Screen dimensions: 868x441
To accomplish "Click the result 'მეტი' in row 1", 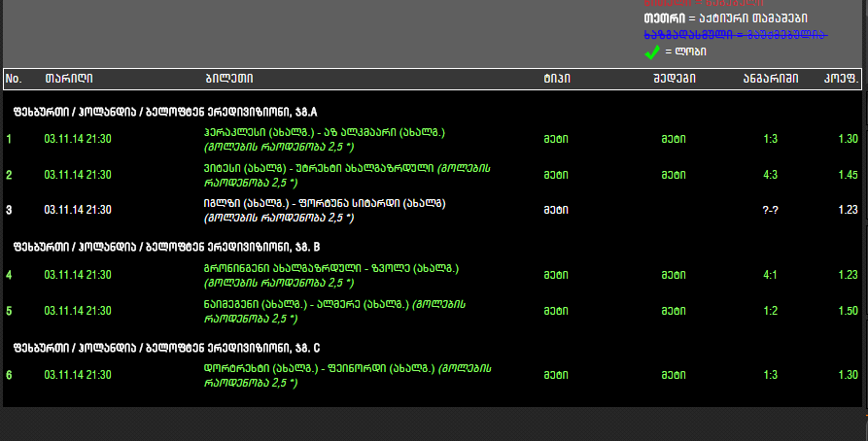I will pyautogui.click(x=674, y=139).
